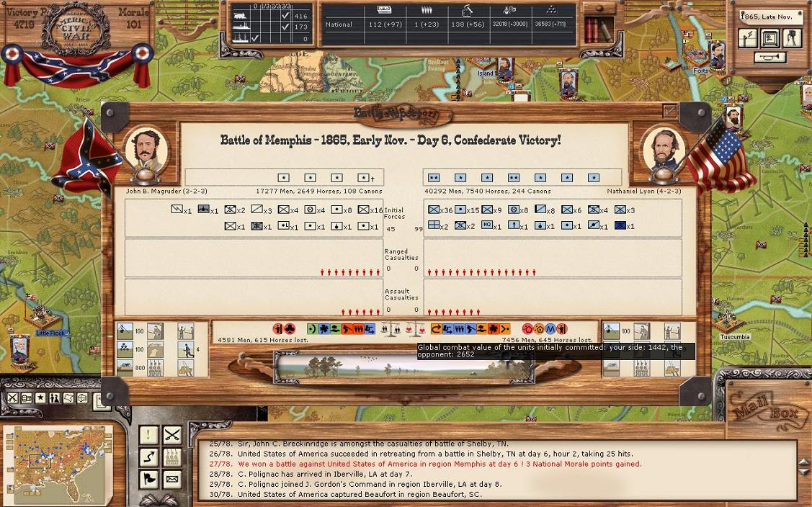
Task: Click the checkmark to close battle report
Action: coord(669,111)
